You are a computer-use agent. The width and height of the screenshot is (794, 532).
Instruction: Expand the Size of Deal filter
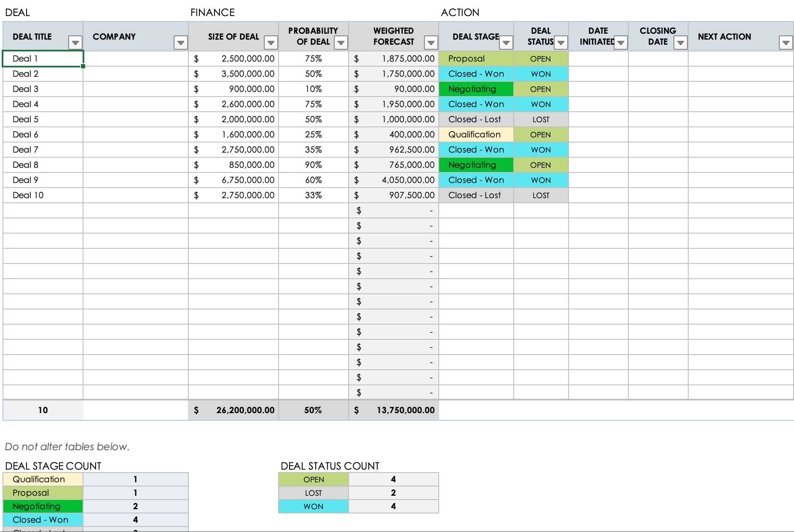click(x=271, y=43)
